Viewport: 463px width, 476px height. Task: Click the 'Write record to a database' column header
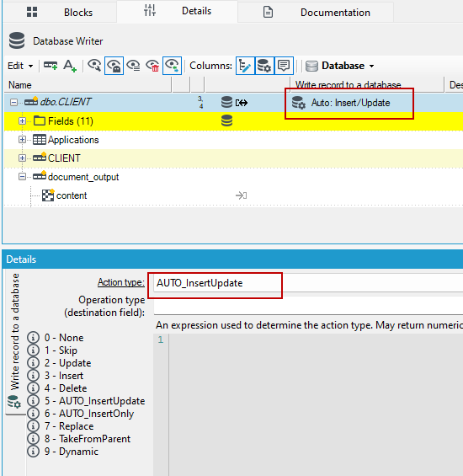click(x=367, y=85)
